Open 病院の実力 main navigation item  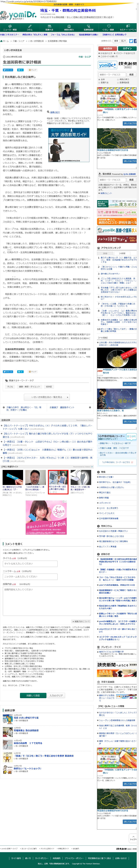tap(69, 28)
